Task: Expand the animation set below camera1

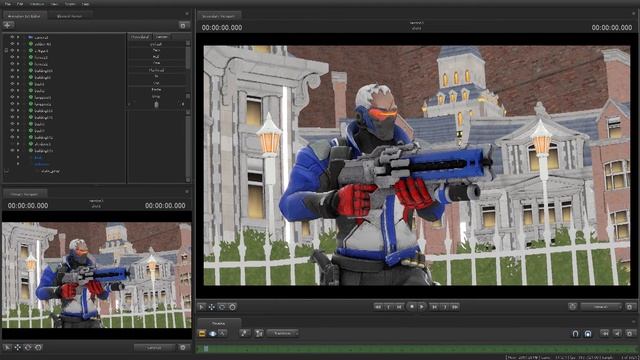Action: [18, 44]
